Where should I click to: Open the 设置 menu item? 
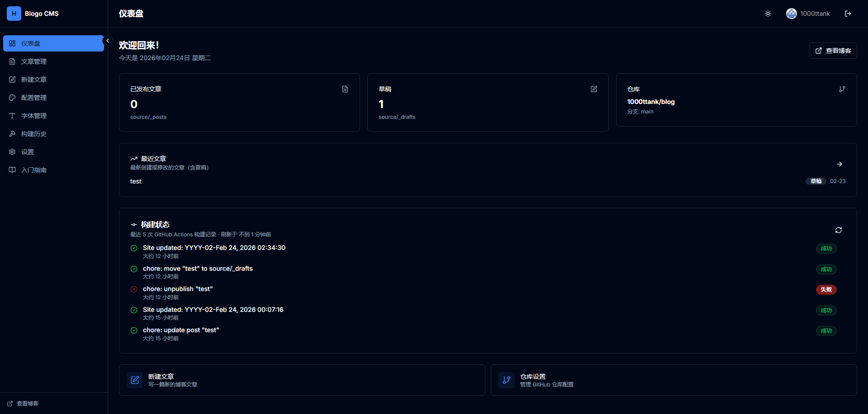tap(27, 151)
